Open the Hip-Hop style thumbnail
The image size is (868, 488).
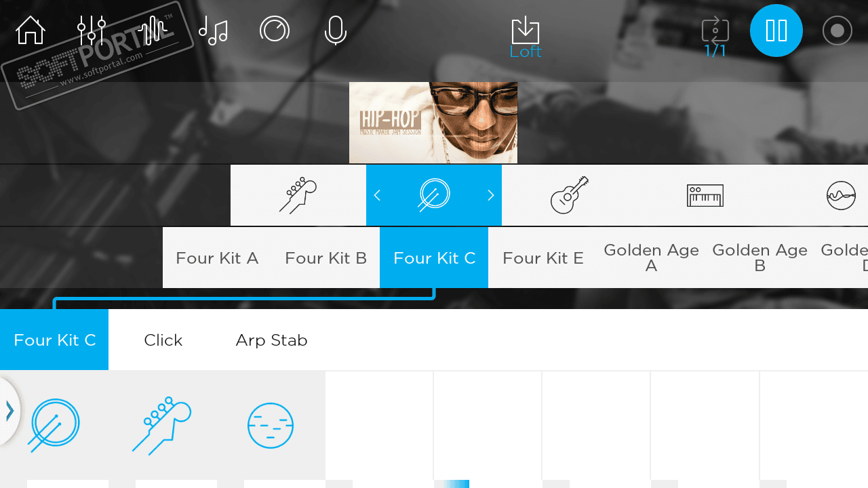[433, 123]
